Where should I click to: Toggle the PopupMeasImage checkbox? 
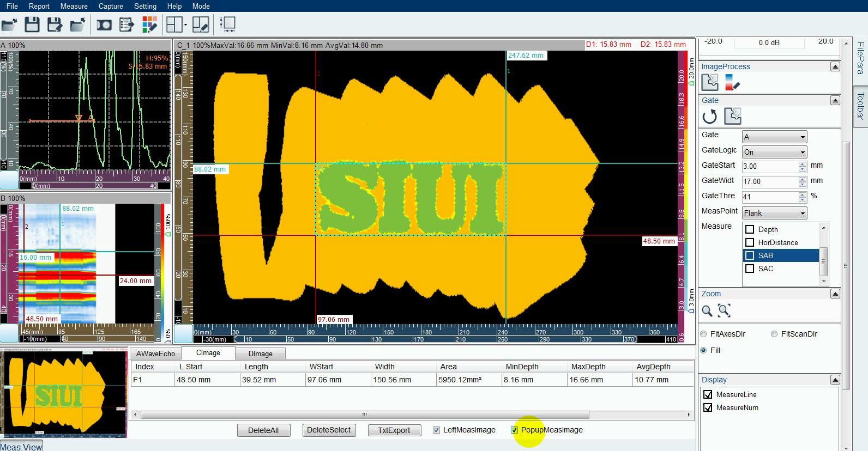[514, 430]
